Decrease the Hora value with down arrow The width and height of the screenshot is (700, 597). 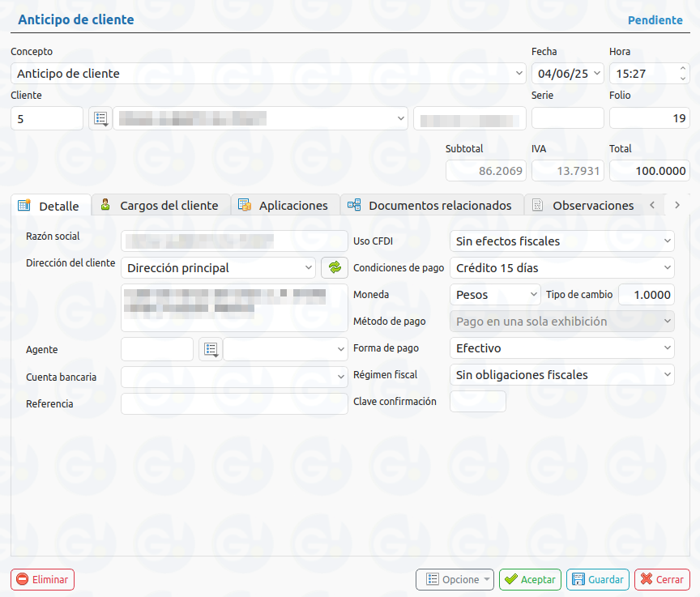coord(683,79)
